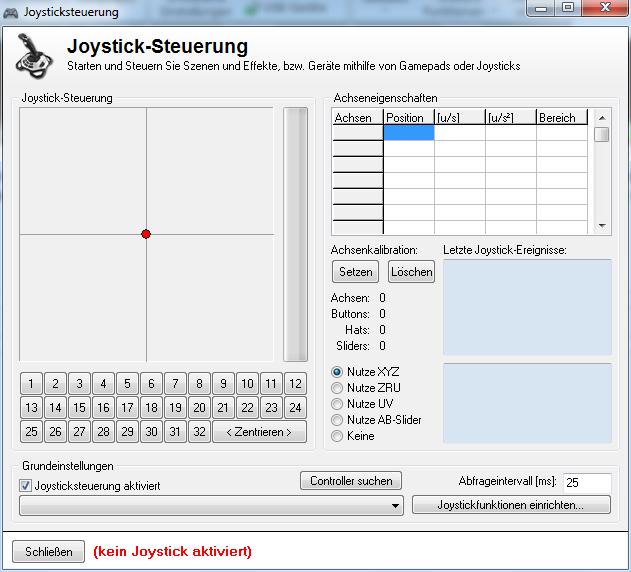Click joystick button 5
This screenshot has height=572, width=631.
point(127,384)
